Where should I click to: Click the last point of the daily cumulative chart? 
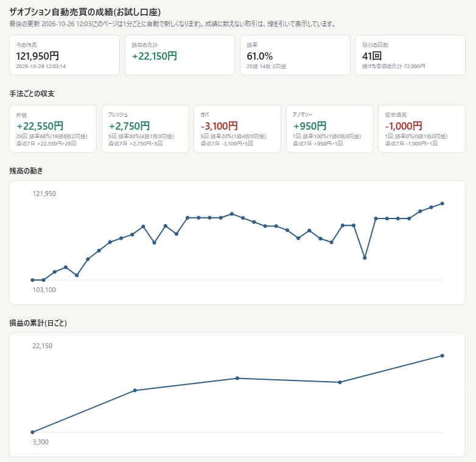(x=443, y=355)
